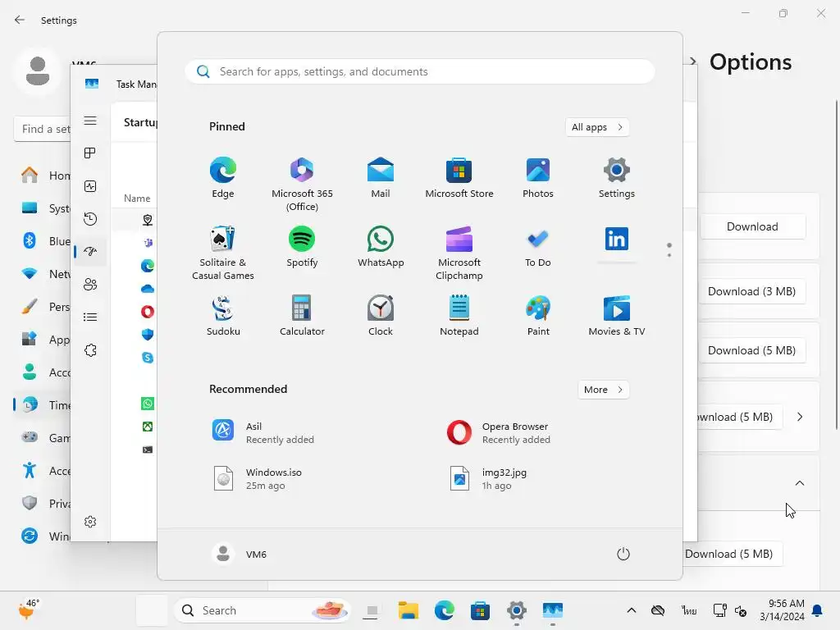Click More in Recommended section
The width and height of the screenshot is (840, 630).
[603, 390]
